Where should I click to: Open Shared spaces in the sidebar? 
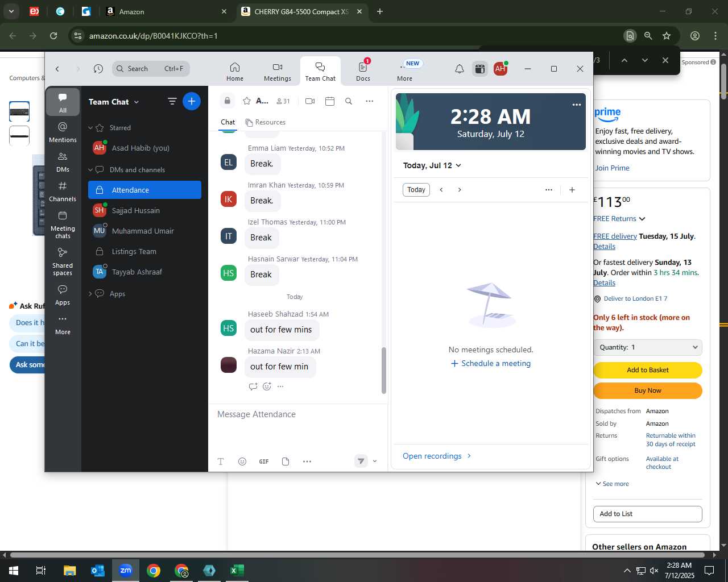click(63, 261)
